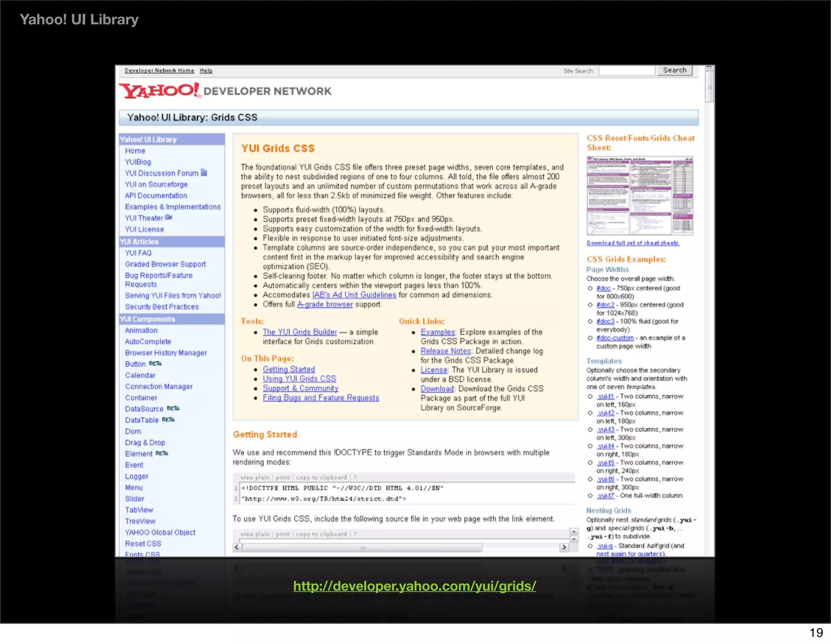Open the Reset CSS page
831x644 pixels.
[x=143, y=544]
